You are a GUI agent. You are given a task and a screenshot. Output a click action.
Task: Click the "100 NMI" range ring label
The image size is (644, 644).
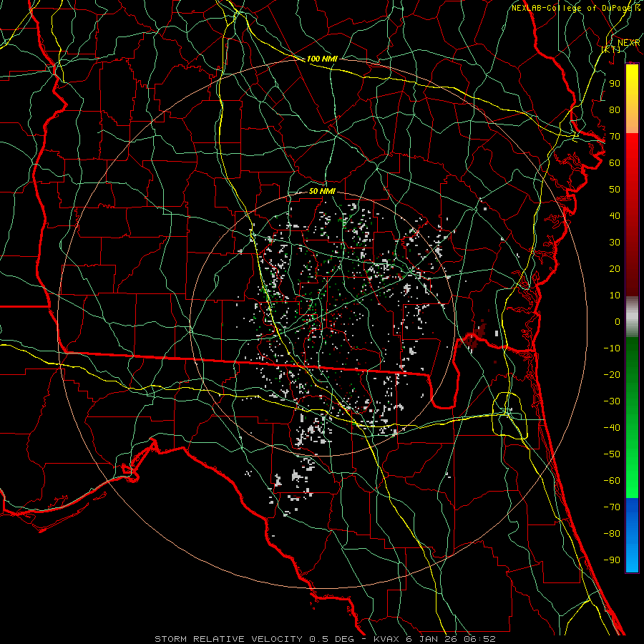(x=322, y=59)
